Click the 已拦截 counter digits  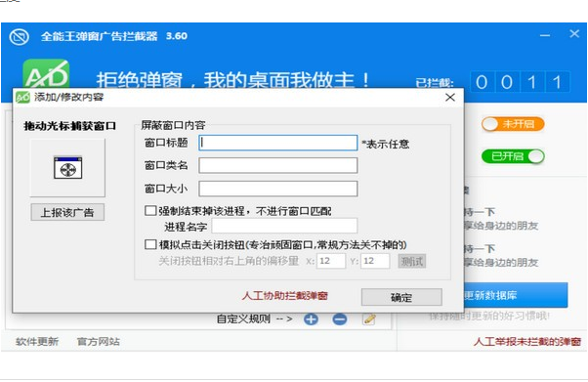520,82
